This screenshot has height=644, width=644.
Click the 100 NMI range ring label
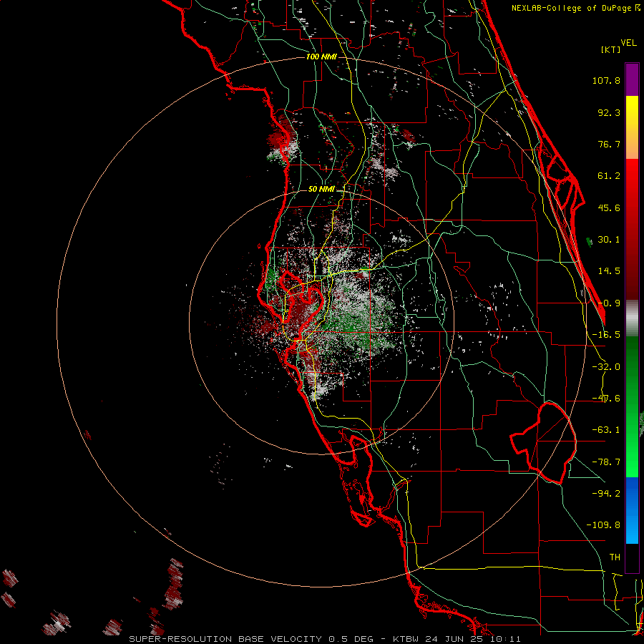(x=321, y=57)
